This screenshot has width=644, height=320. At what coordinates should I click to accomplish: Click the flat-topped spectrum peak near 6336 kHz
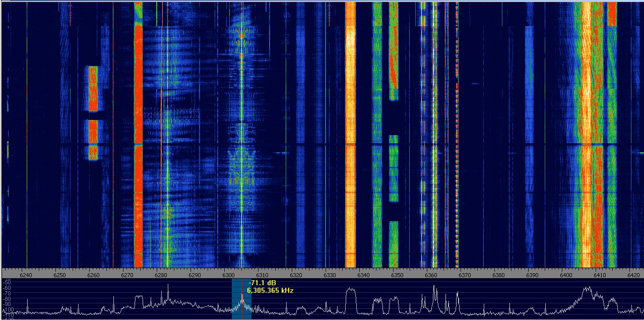point(350,290)
